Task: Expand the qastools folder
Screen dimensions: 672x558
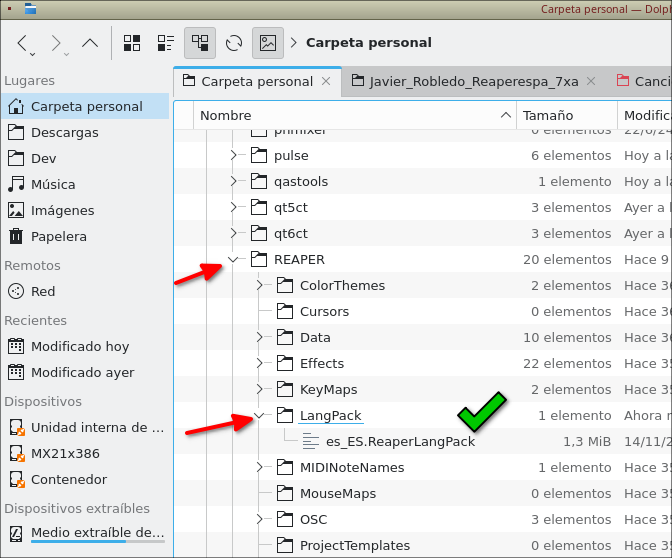Action: (233, 181)
